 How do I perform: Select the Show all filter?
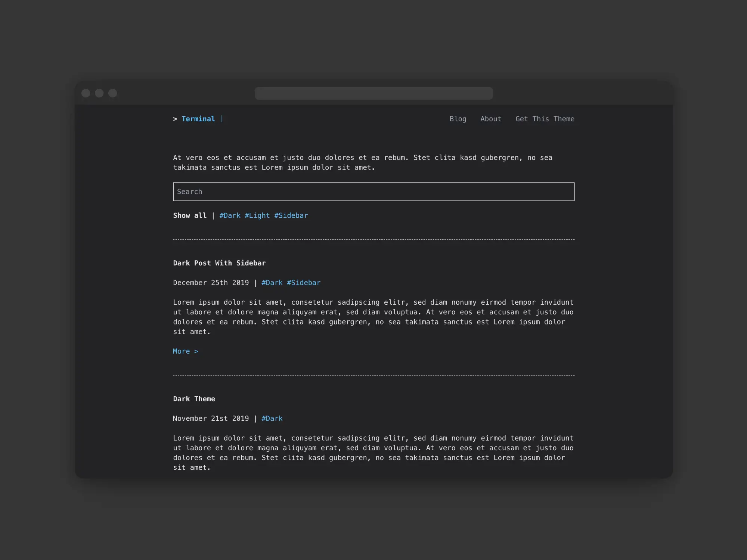tap(190, 215)
